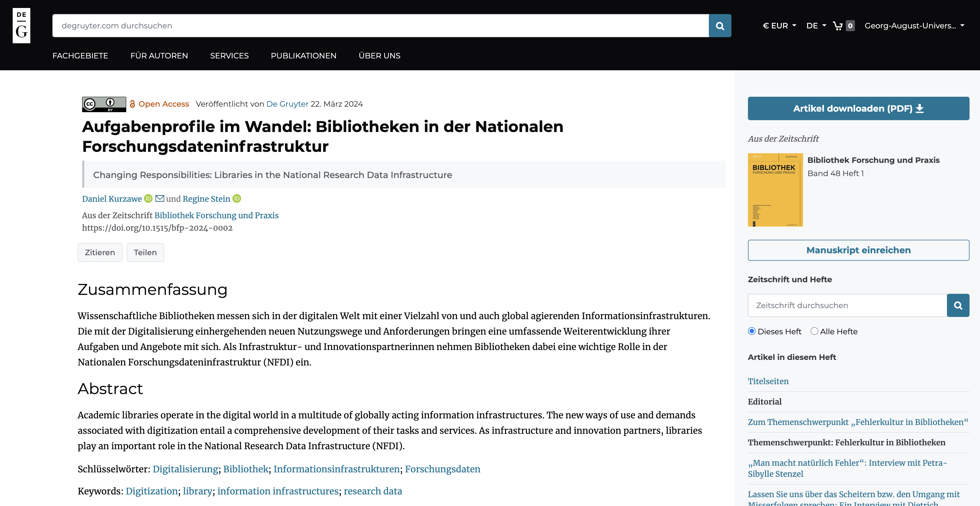
Task: Open the DE language dropdown
Action: pos(816,25)
